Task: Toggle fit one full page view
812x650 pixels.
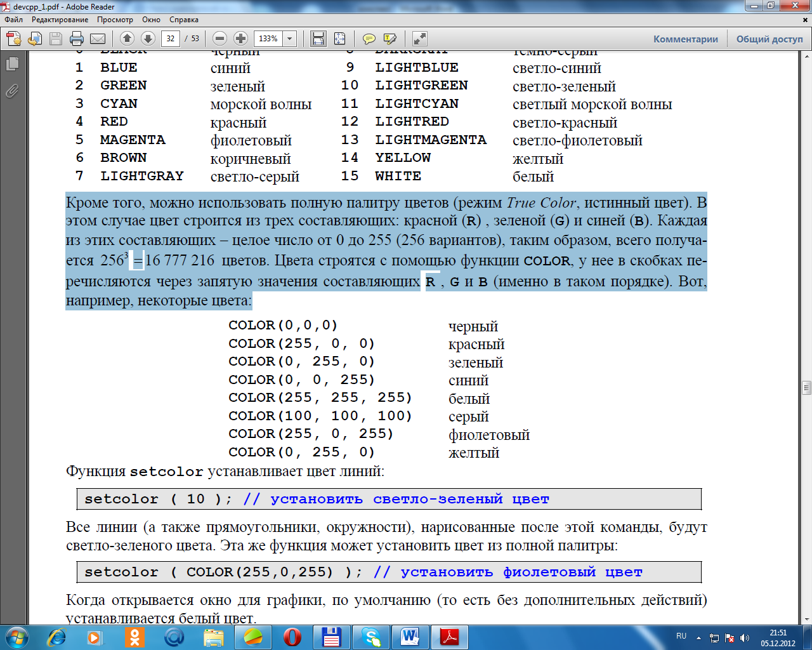Action: [339, 39]
